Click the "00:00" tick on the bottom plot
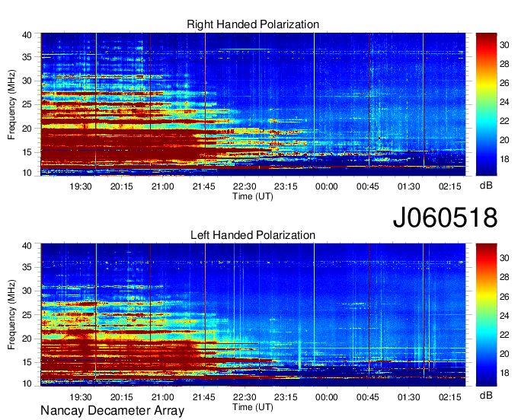The width and height of the screenshot is (518, 420). click(326, 397)
